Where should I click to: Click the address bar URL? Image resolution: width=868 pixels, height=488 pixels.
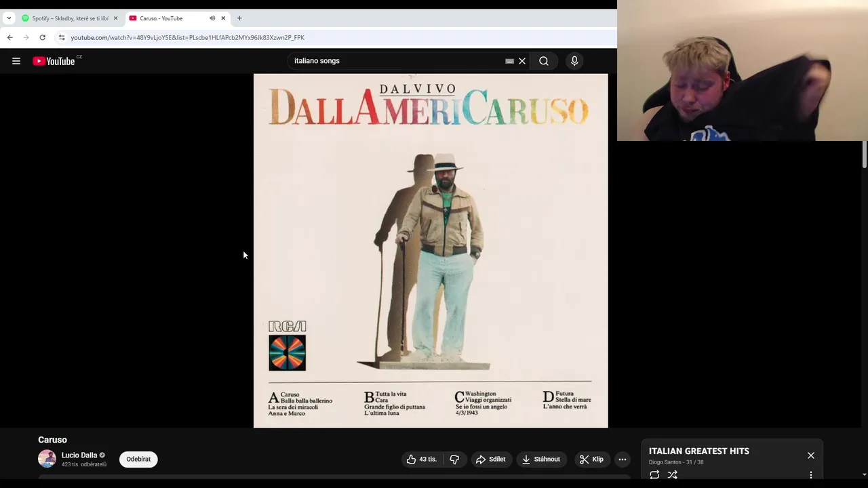(187, 37)
